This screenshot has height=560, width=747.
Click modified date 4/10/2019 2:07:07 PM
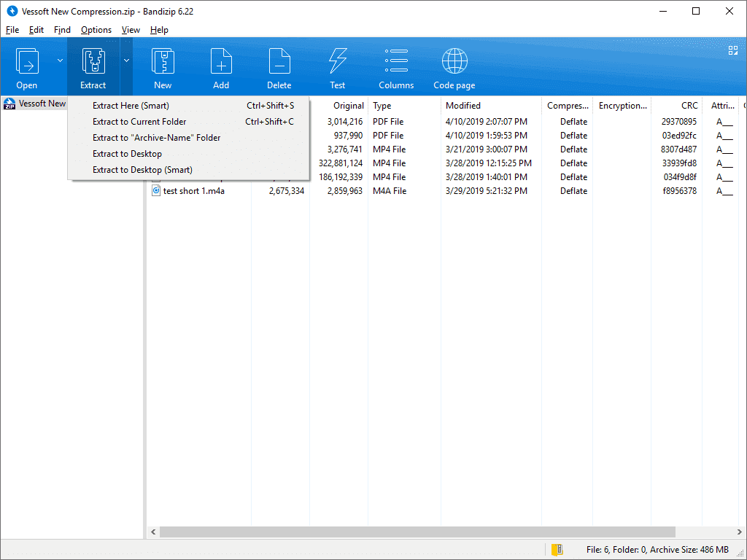487,122
